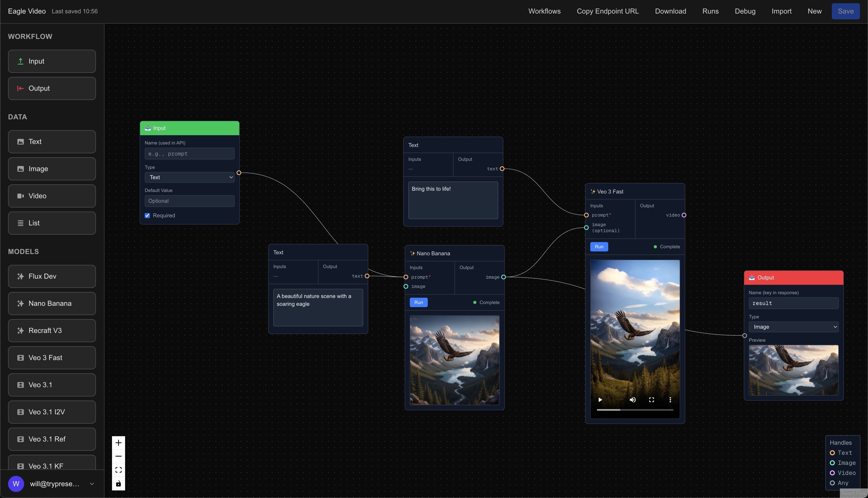Click the zoom out minus icon
The height and width of the screenshot is (498, 868).
coord(118,456)
